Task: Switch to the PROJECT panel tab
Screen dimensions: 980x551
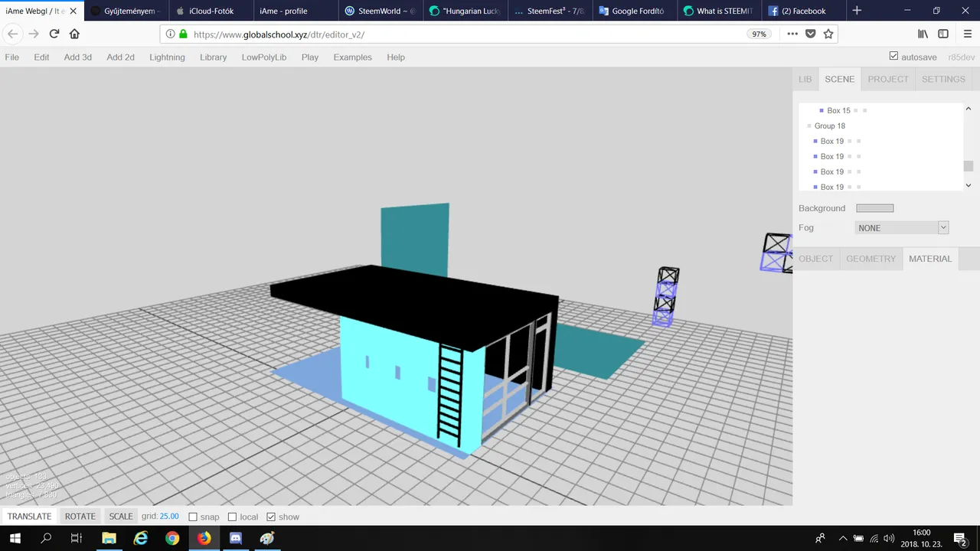Action: (x=888, y=79)
